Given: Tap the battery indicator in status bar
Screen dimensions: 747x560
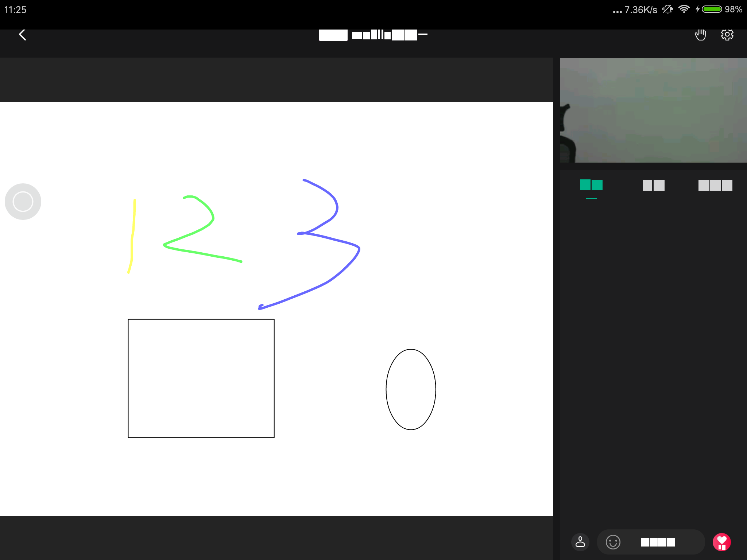Looking at the screenshot, I should (712, 9).
